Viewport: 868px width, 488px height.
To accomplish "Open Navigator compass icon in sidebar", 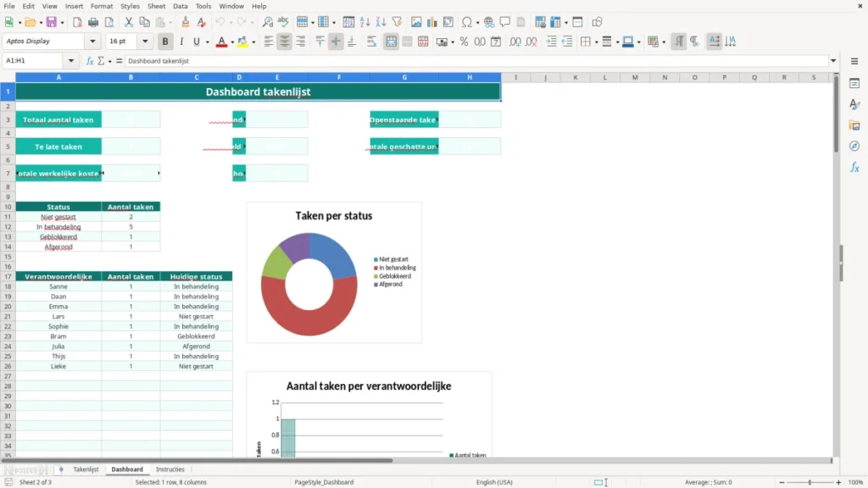I will click(x=854, y=146).
